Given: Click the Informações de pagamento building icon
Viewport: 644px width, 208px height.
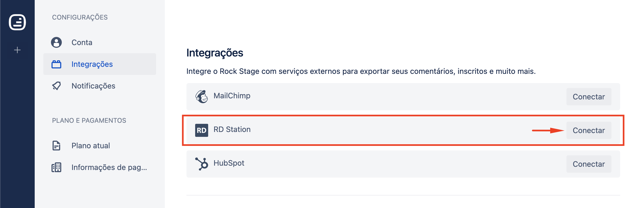Looking at the screenshot, I should tap(56, 167).
